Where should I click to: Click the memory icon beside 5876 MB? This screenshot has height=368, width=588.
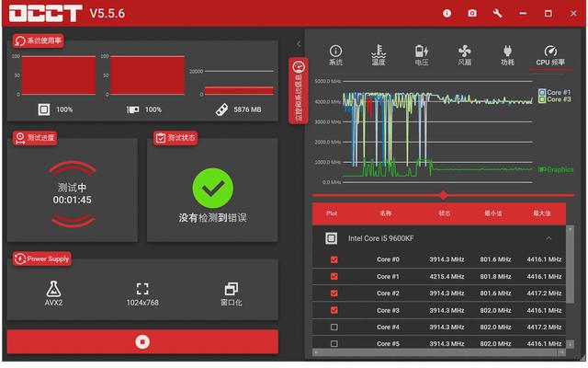(221, 109)
